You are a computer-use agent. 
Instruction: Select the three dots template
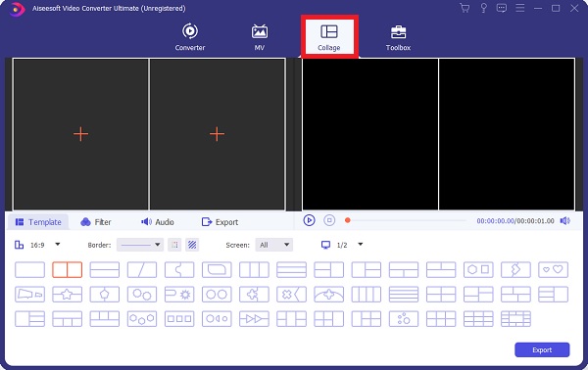point(404,319)
